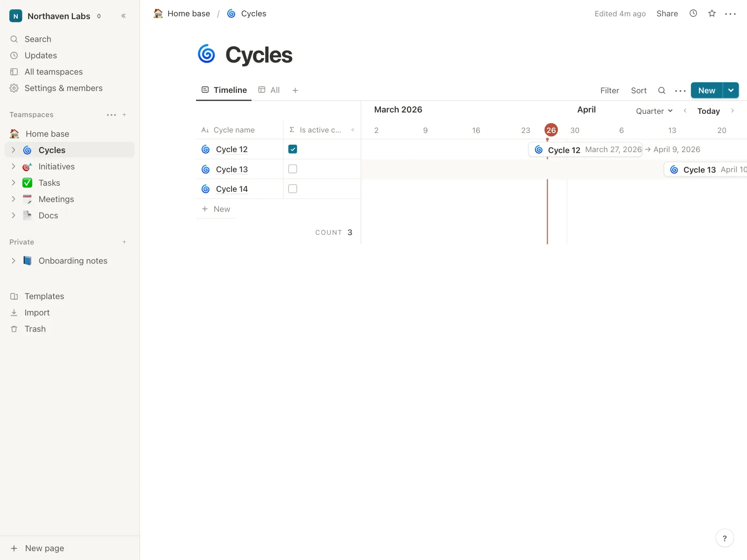
Task: Open Templates
Action: coord(44,296)
